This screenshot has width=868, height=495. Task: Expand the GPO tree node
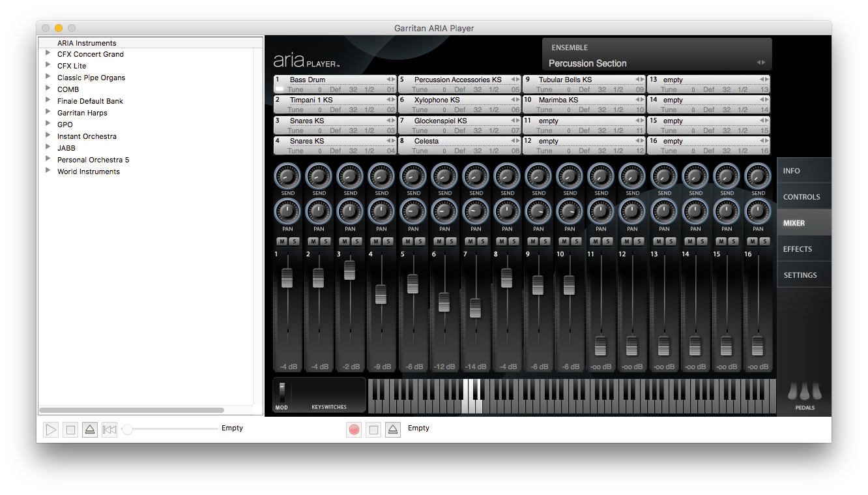[48, 124]
